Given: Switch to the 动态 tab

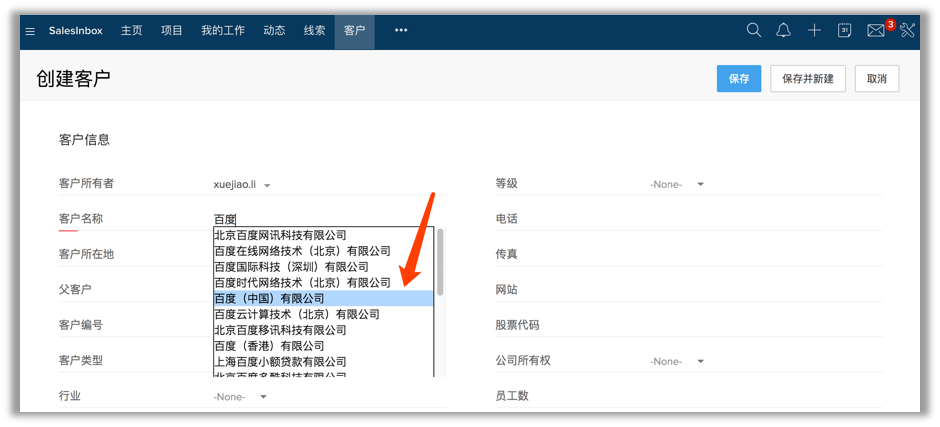Looking at the screenshot, I should pyautogui.click(x=274, y=31).
